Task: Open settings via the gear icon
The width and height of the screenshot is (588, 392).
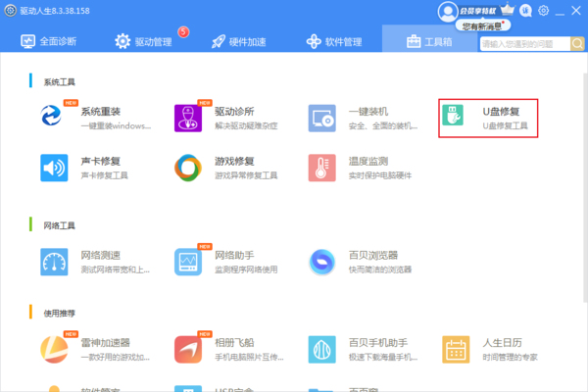Action: (545, 11)
